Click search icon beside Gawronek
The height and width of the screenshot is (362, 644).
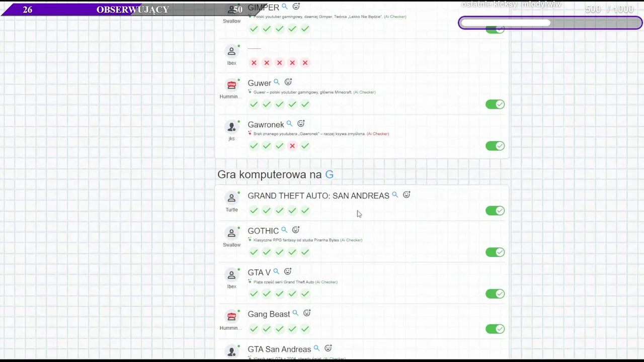click(289, 124)
